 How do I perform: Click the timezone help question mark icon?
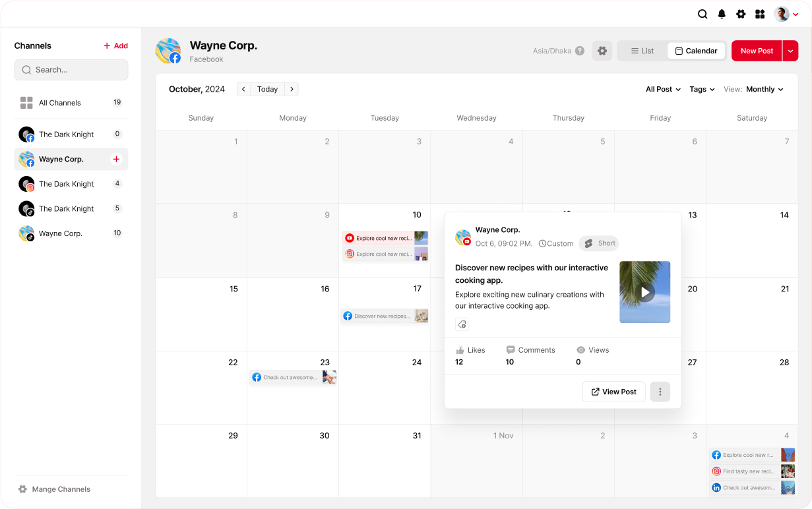579,51
